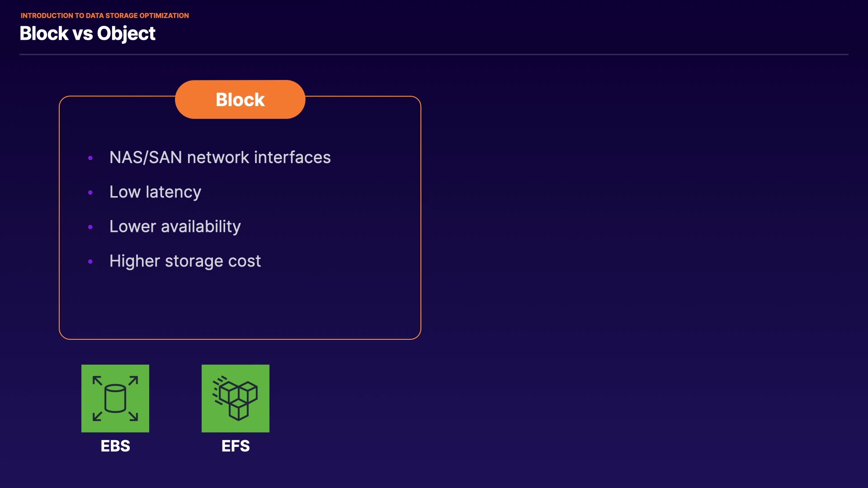
Task: Click the bottom cube in EFS icon
Action: [x=238, y=410]
